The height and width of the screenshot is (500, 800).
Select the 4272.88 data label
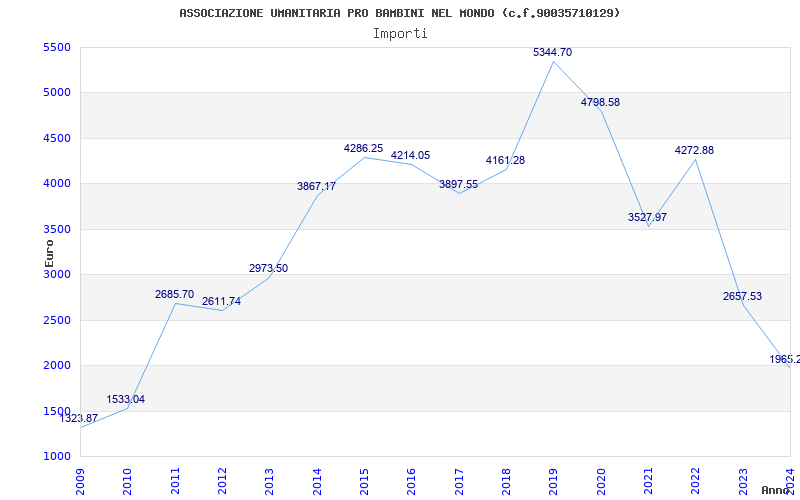coord(694,151)
